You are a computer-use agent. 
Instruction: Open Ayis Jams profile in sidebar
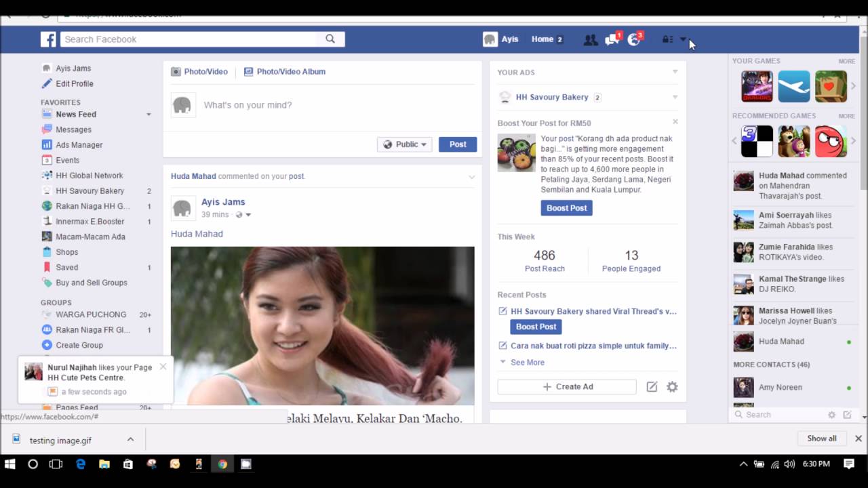coord(73,68)
